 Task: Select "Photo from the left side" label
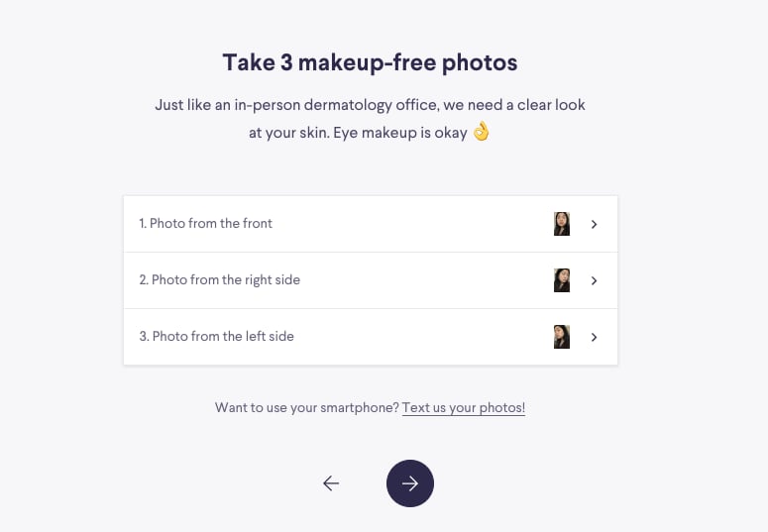(x=223, y=336)
